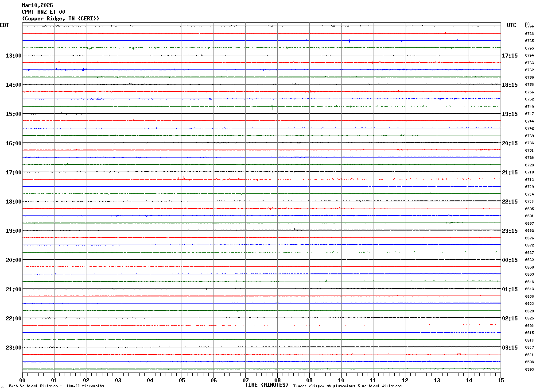Click the 22:15 UTC time label
The height and width of the screenshot is (392, 536).
pyautogui.click(x=510, y=202)
